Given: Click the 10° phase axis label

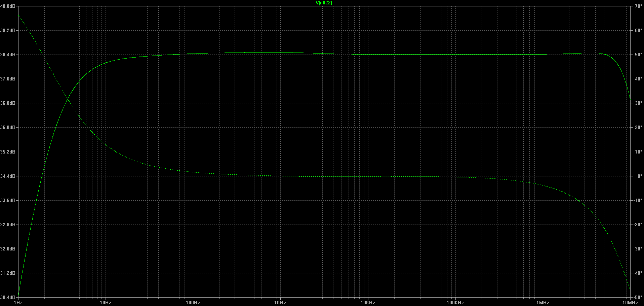Looking at the screenshot, I should pyautogui.click(x=638, y=152).
